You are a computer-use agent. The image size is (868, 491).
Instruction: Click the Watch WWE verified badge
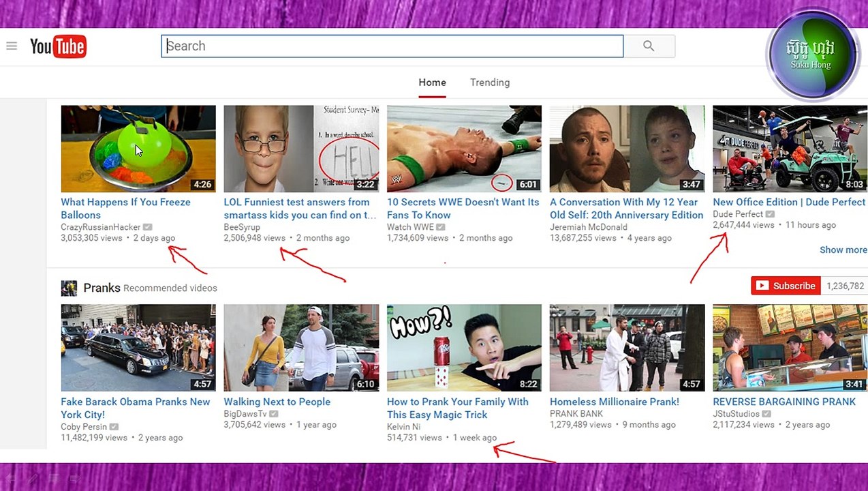(x=441, y=227)
